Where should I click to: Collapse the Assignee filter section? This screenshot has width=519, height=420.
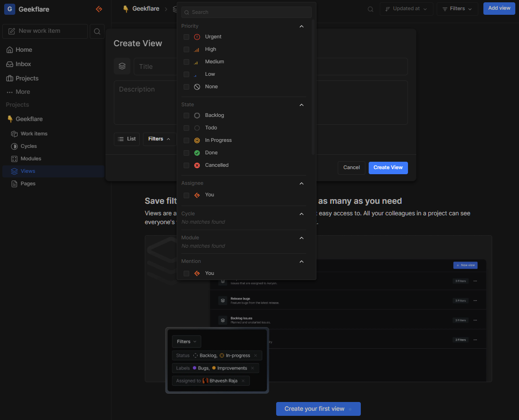(x=302, y=183)
